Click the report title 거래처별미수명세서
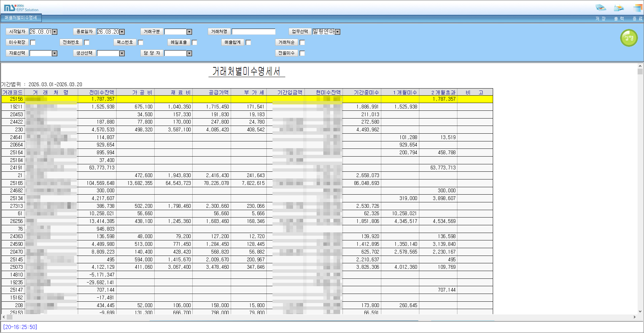Screen dimensions: 644x333 [x=246, y=71]
